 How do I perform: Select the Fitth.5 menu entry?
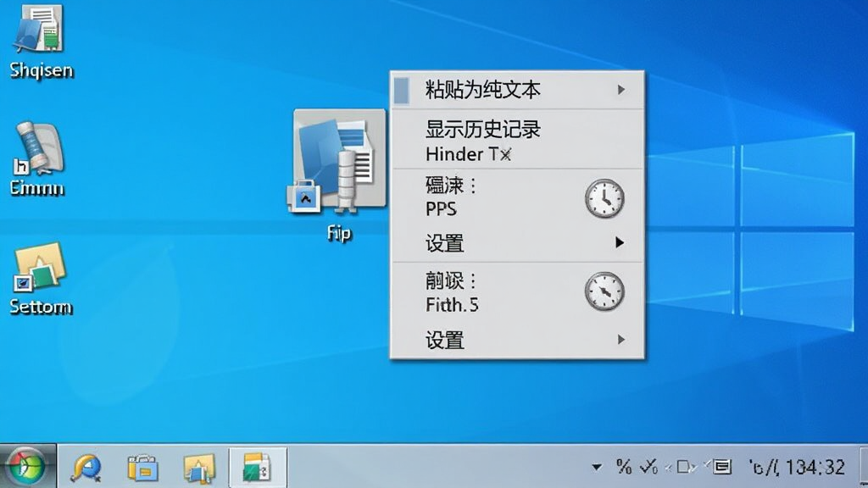coord(452,304)
